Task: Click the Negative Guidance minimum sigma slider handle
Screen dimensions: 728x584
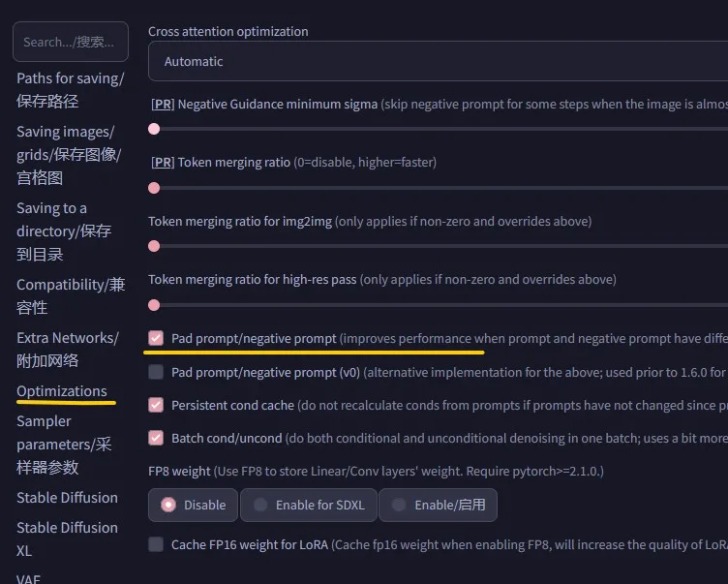Action: 154,129
